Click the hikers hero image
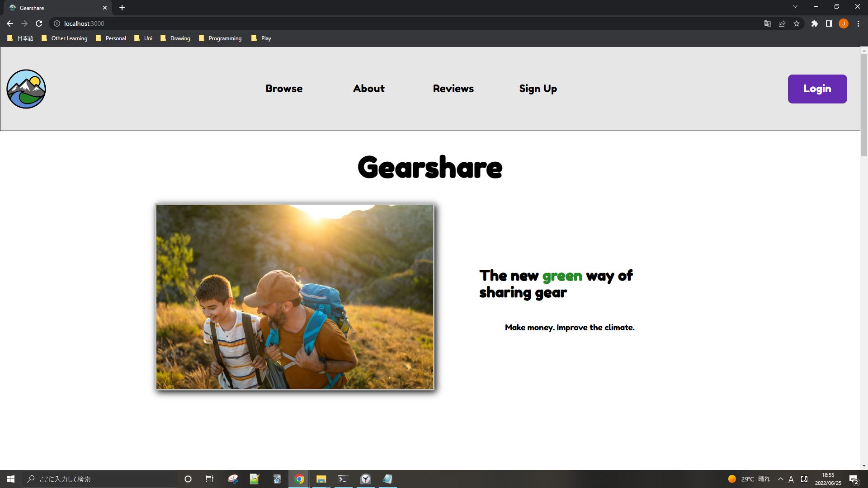 coord(295,297)
